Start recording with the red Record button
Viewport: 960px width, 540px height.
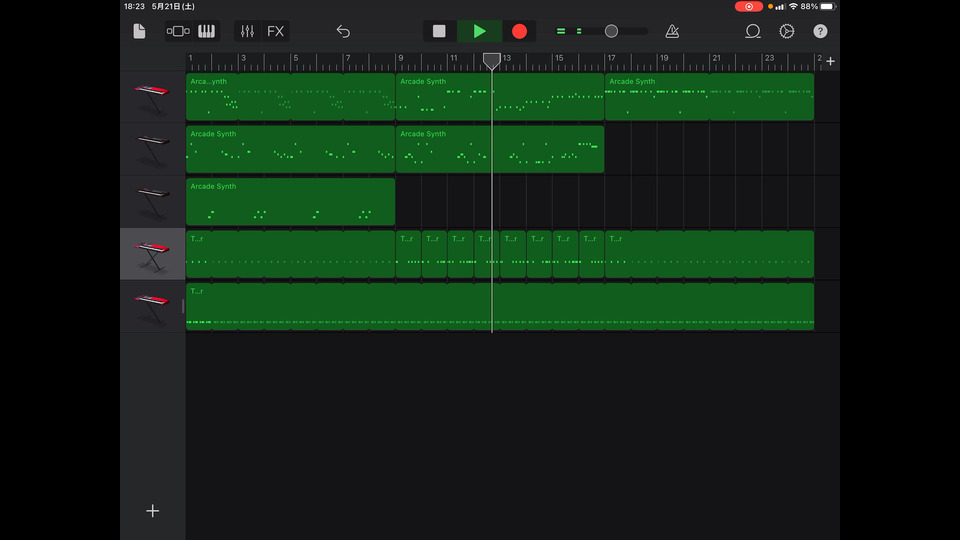(519, 31)
